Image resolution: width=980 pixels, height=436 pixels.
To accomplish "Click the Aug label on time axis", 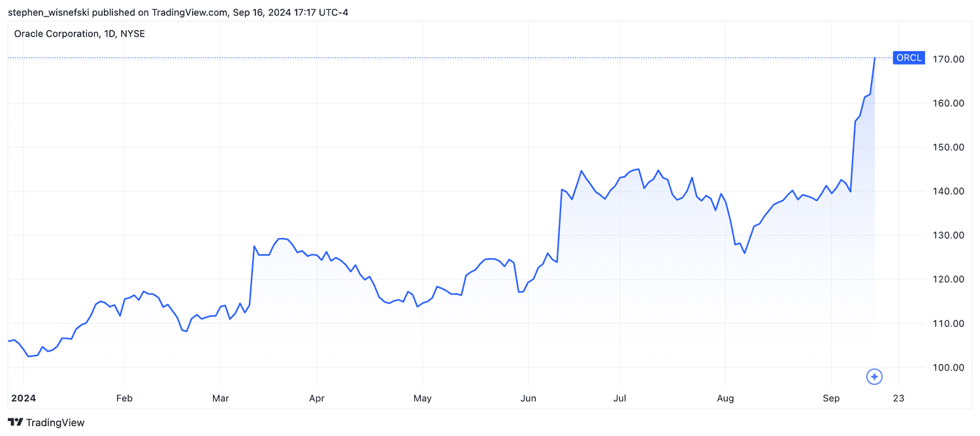I will [x=725, y=398].
